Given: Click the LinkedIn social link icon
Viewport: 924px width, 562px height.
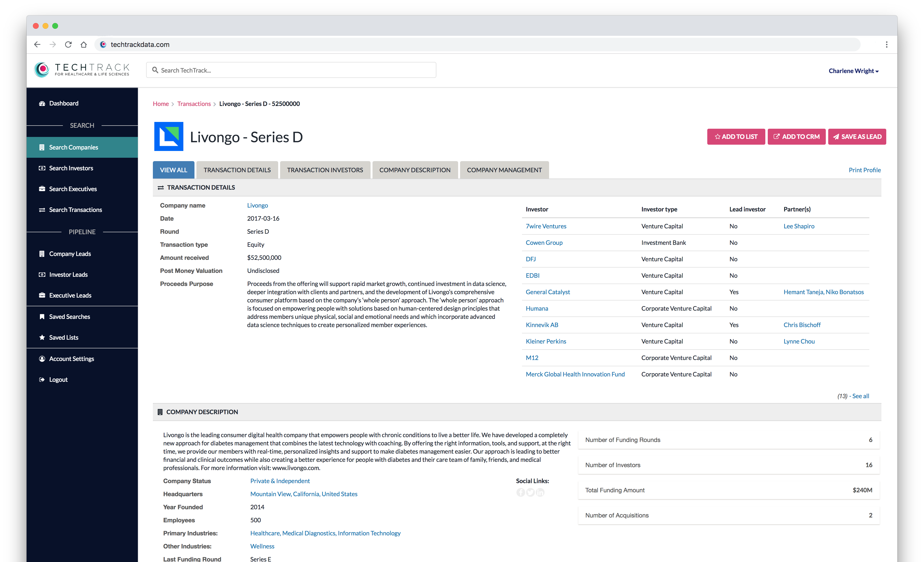Looking at the screenshot, I should tap(540, 492).
